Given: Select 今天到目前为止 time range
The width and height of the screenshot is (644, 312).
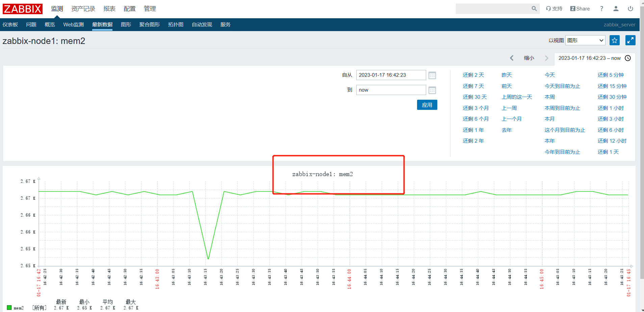Looking at the screenshot, I should click(x=562, y=86).
